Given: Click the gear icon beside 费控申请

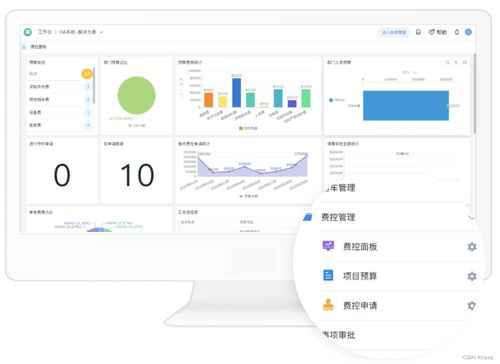Looking at the screenshot, I should (x=472, y=305).
